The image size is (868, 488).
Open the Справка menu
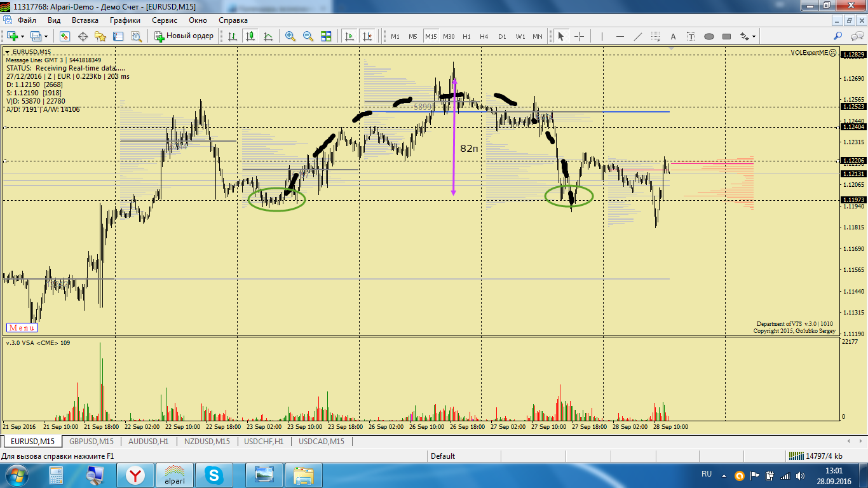[x=233, y=20]
